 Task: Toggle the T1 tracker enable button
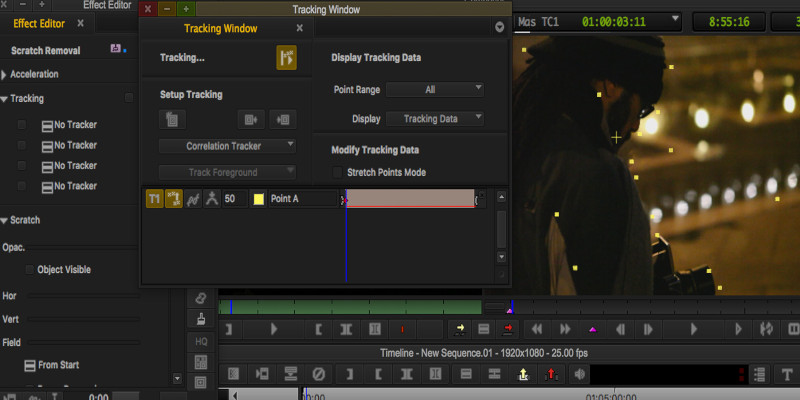click(x=154, y=199)
